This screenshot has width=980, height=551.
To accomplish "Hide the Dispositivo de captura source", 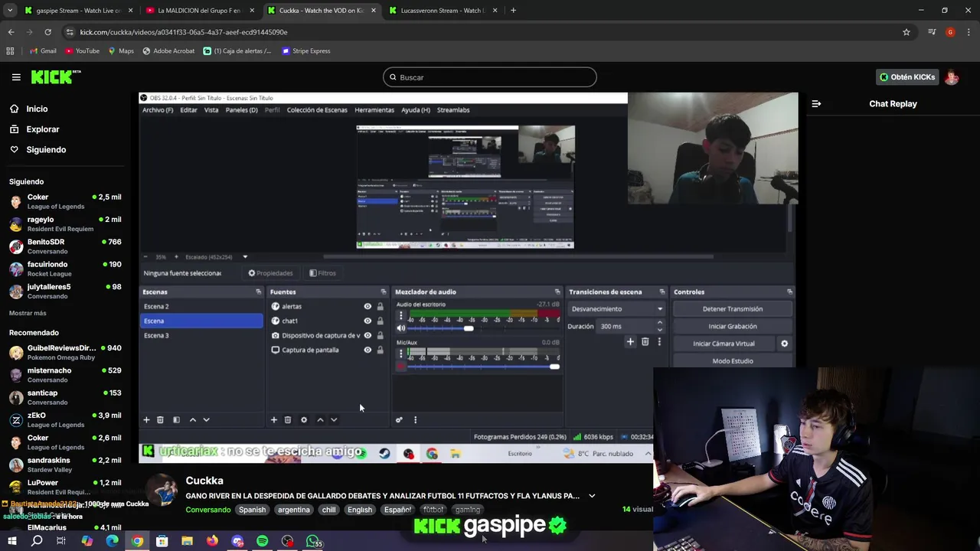I will tap(367, 335).
